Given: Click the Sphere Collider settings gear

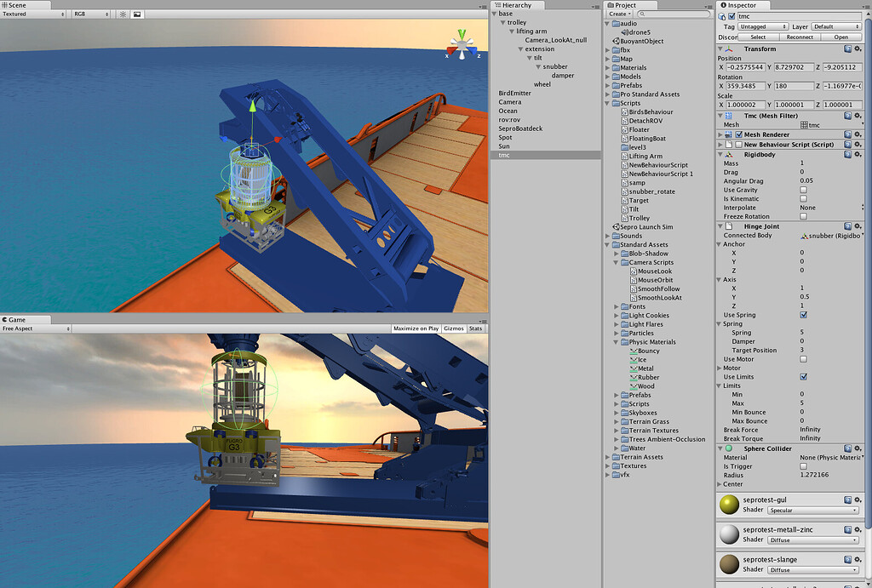Looking at the screenshot, I should [x=857, y=448].
